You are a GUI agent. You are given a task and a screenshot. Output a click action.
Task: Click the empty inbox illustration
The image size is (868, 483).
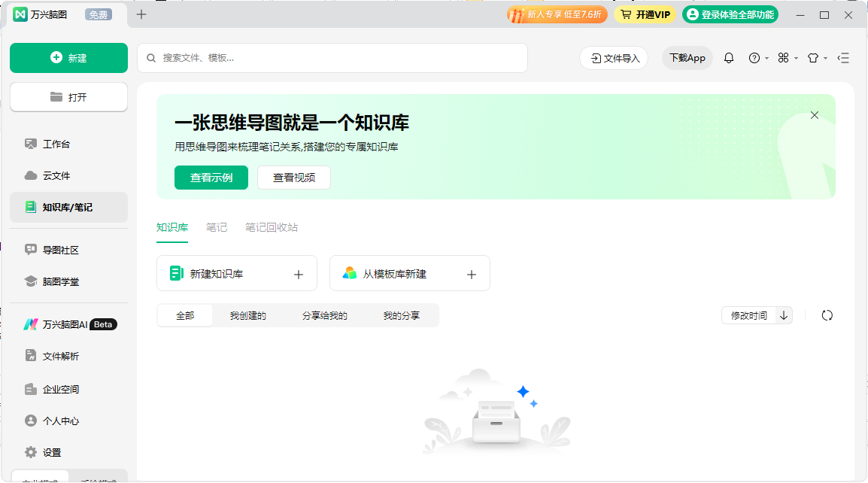coord(496,412)
